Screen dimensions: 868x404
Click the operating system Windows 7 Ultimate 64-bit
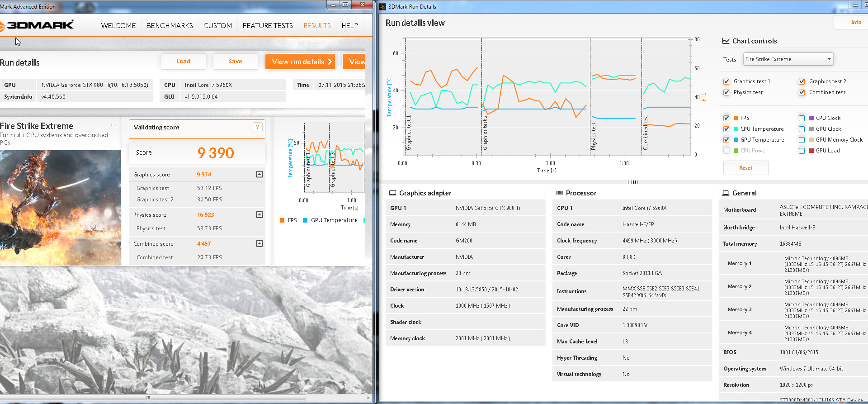811,369
